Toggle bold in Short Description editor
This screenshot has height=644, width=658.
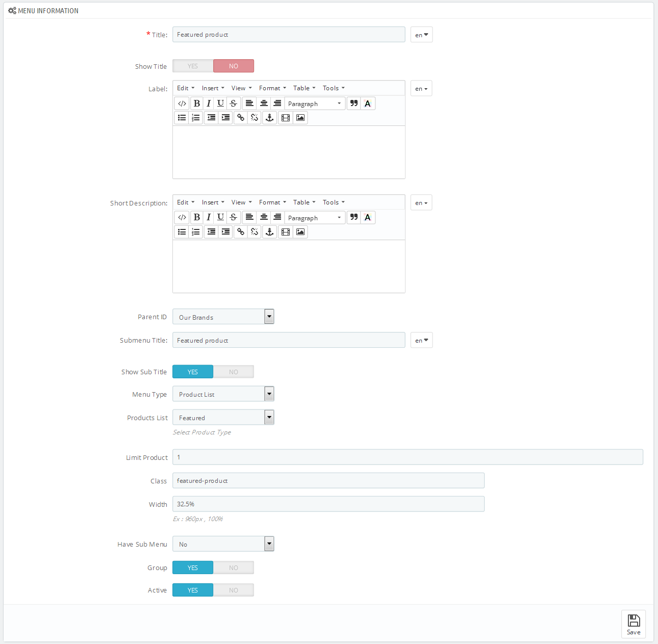pos(197,218)
